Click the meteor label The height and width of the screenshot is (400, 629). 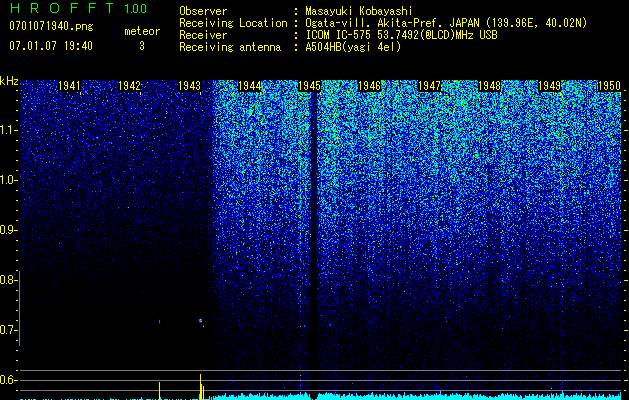coord(142,31)
